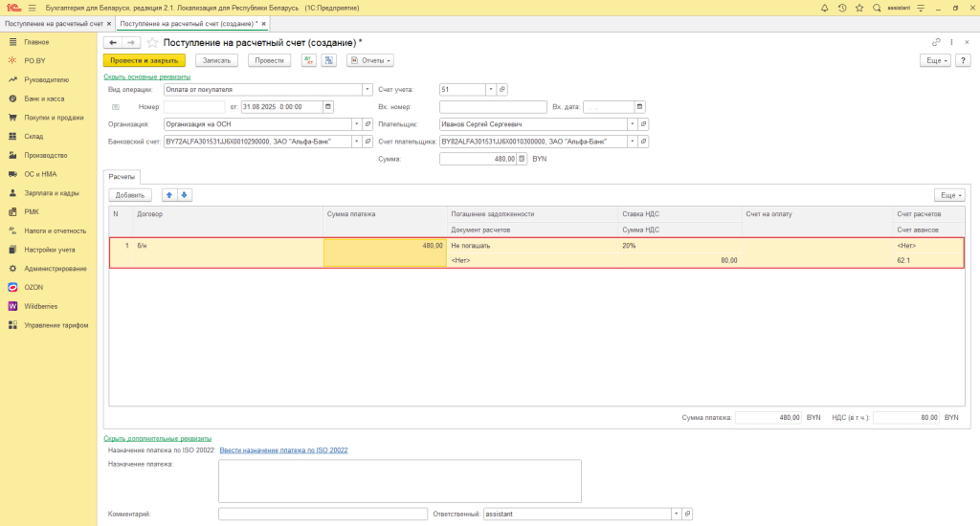Expand Вид операции dropdown

pyautogui.click(x=367, y=89)
